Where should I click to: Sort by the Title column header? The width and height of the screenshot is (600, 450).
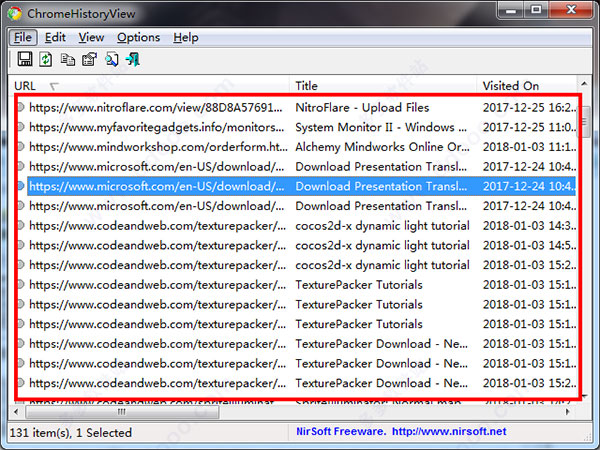pos(383,86)
